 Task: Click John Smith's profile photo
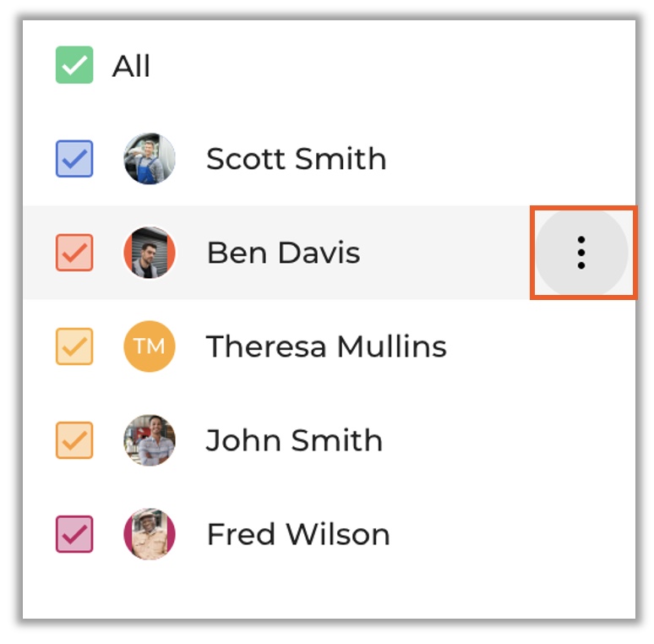point(150,440)
